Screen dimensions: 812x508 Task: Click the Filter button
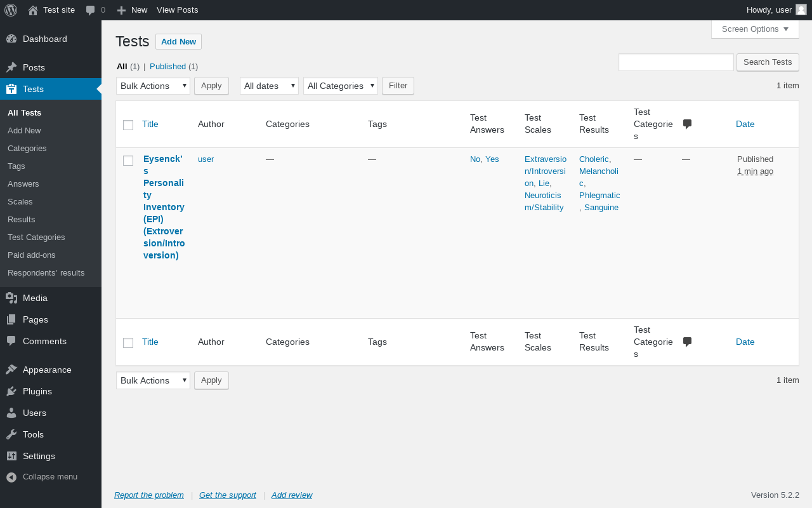point(398,86)
